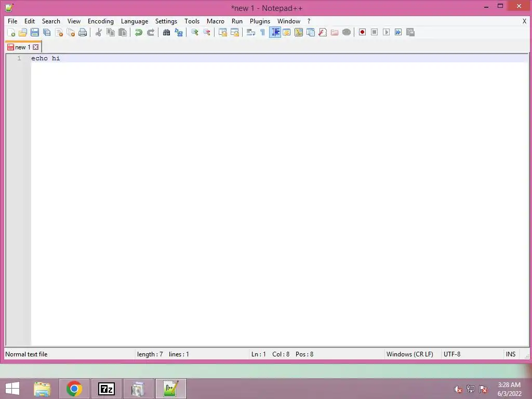532x399 pixels.
Task: Zoom in using the magnifier plus icon
Action: point(194,32)
